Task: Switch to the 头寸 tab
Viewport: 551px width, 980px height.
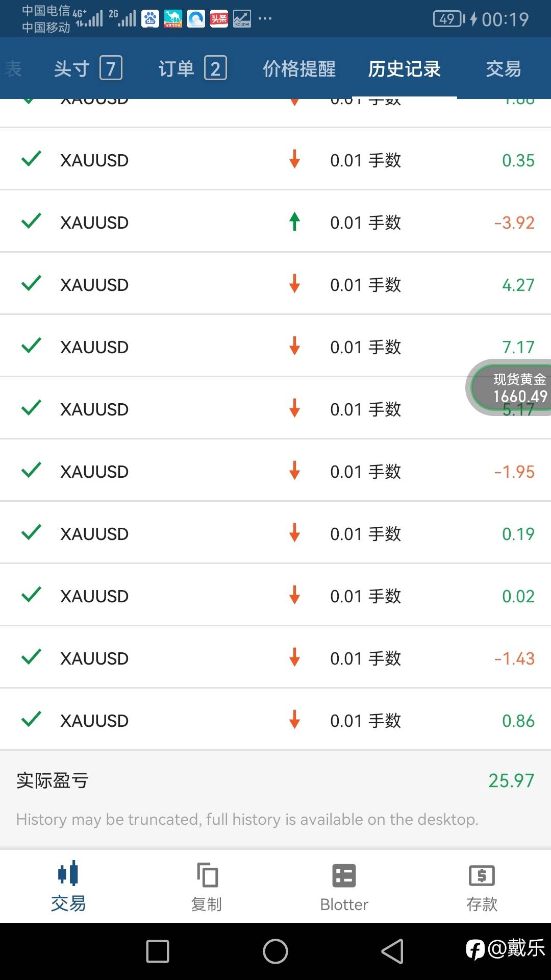Action: [88, 68]
